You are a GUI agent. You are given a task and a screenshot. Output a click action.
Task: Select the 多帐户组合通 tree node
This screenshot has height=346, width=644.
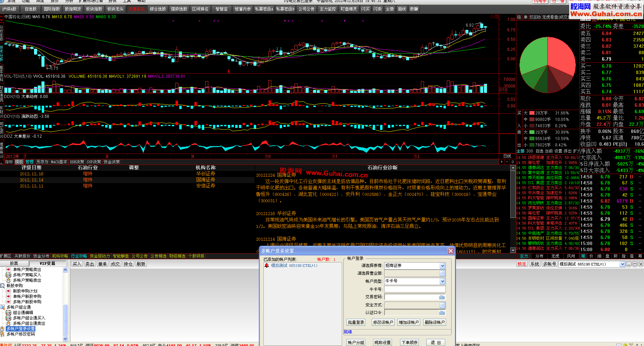(19, 307)
